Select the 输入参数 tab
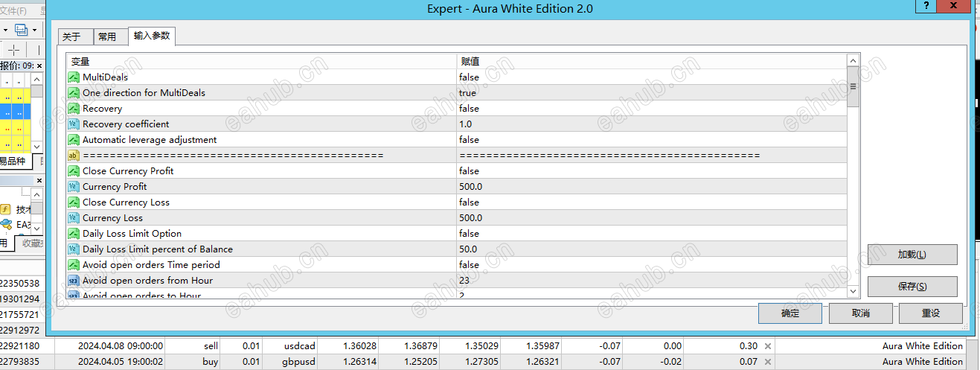The image size is (980, 370). pyautogui.click(x=152, y=36)
